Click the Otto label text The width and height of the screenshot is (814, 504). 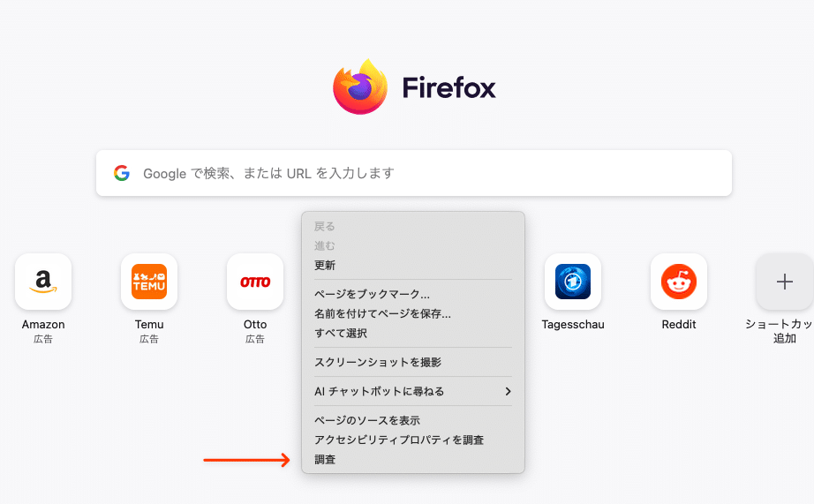click(x=255, y=325)
